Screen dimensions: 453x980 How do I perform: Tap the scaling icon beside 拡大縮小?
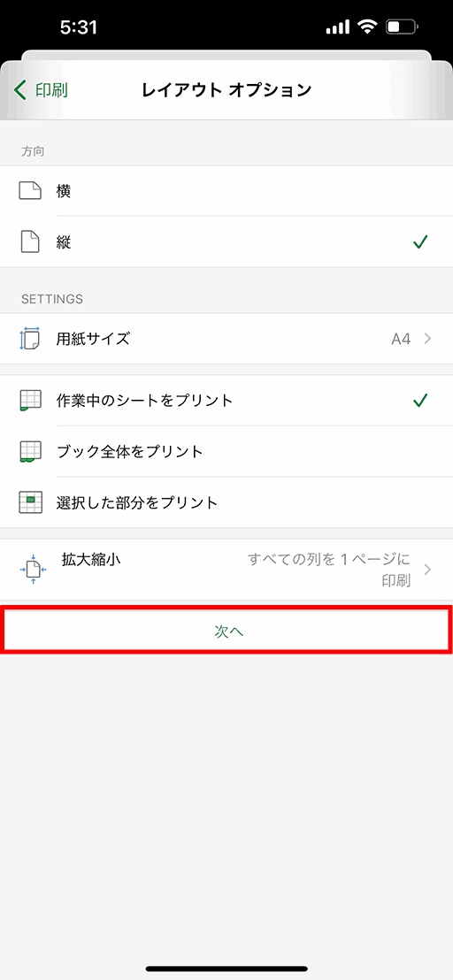tap(33, 569)
